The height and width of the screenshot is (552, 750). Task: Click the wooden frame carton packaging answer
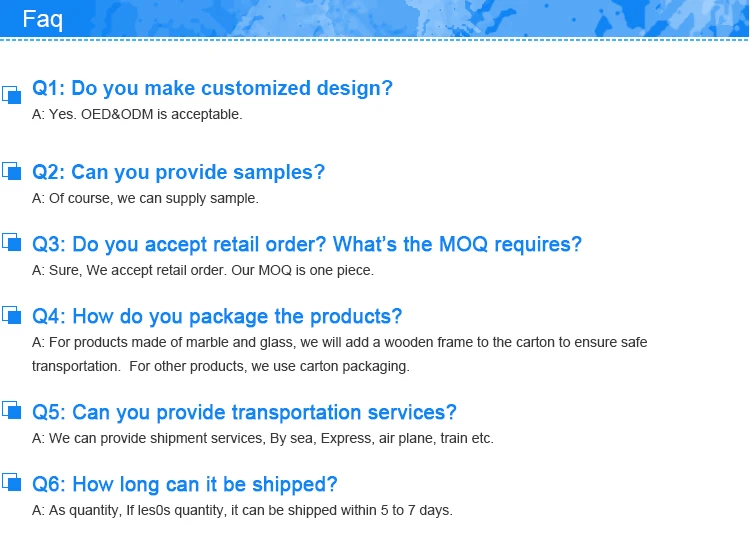point(340,354)
